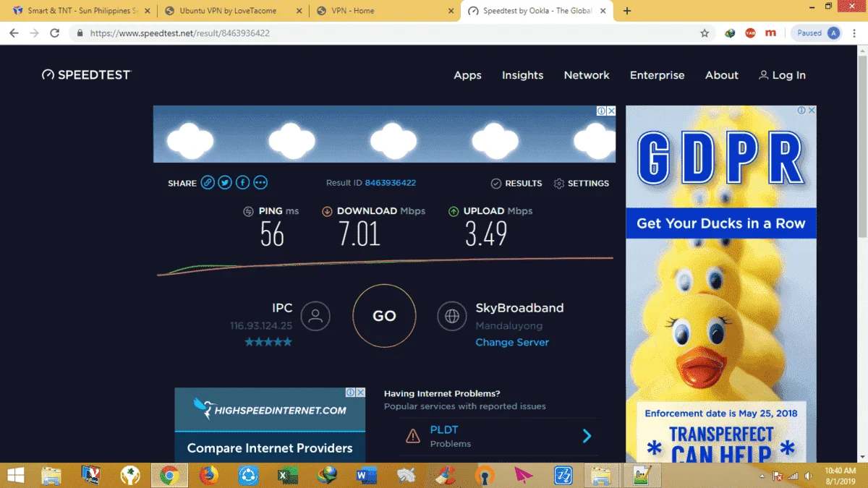The image size is (868, 488).
Task: Click the SkyBroadband server globe icon
Action: point(452,316)
